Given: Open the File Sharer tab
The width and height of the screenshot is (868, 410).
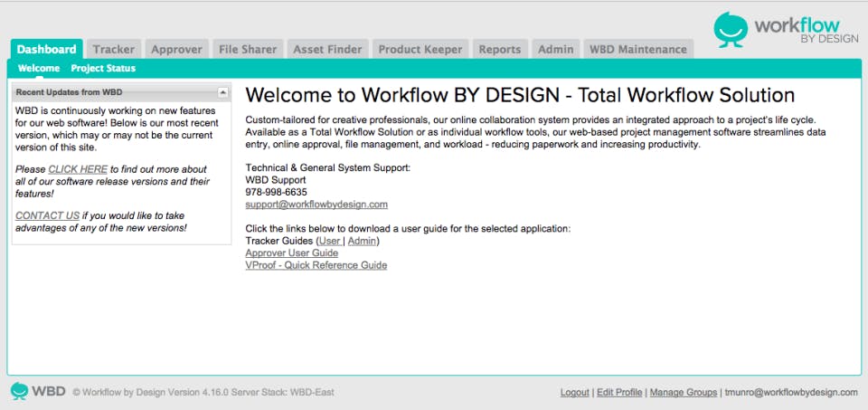Looking at the screenshot, I should [x=248, y=49].
